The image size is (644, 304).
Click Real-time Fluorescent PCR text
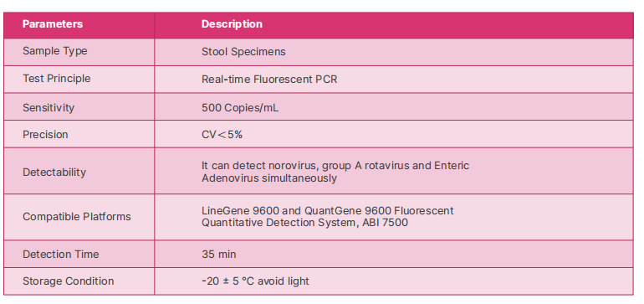[269, 80]
